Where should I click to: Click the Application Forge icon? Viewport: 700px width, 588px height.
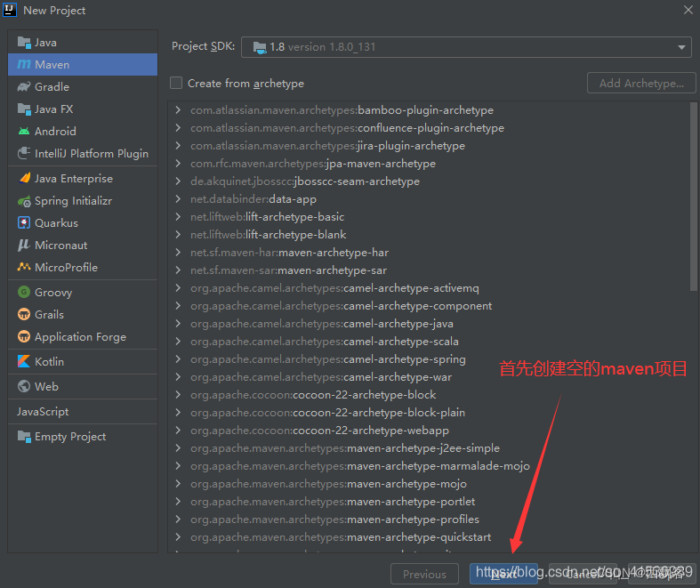coord(24,336)
